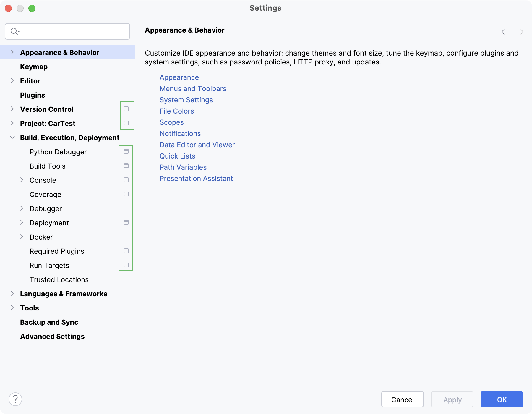Click the search magnifier in the settings search field
This screenshot has width=532, height=414.
click(14, 31)
